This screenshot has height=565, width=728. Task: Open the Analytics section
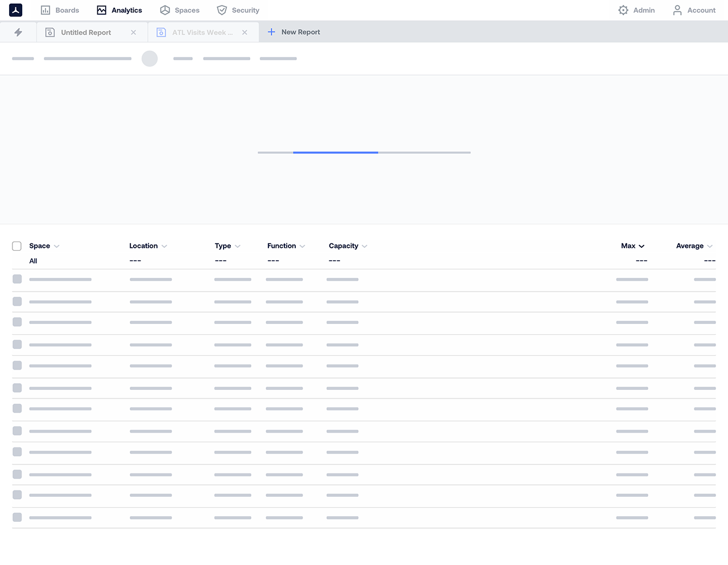pos(119,10)
